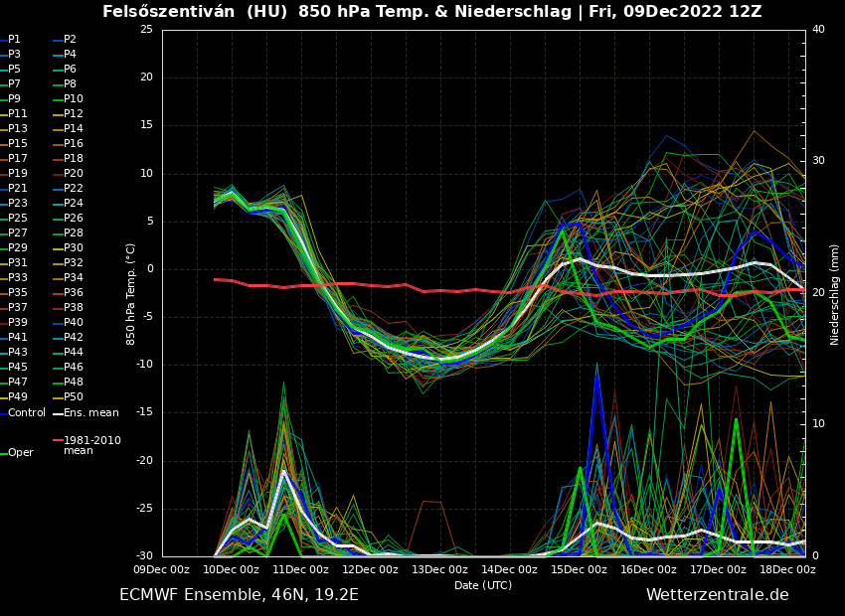Image resolution: width=845 pixels, height=616 pixels.
Task: Select the 15Dec 00z date tick
Action: (579, 569)
